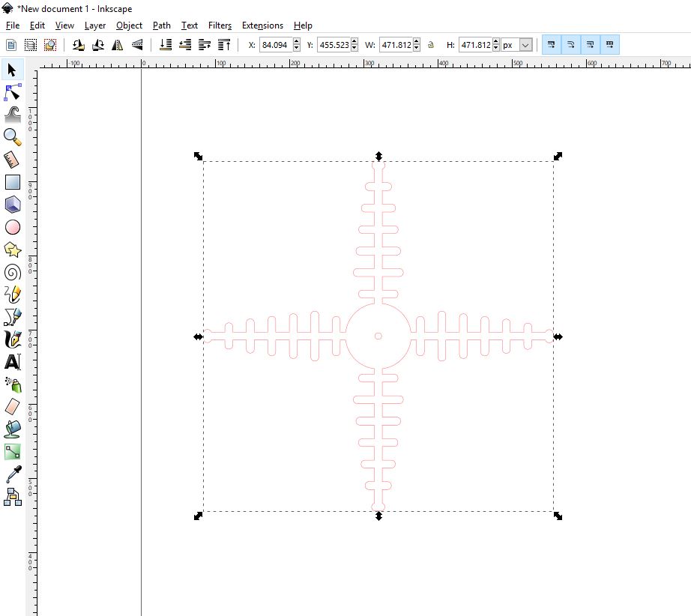Screen dimensions: 691x616
Task: Open the Filters menu
Action: click(220, 25)
